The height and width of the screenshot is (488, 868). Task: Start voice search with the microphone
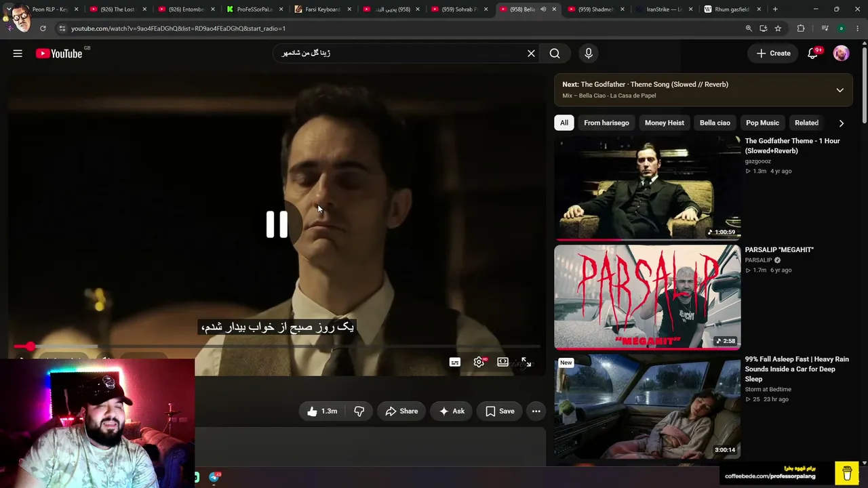[589, 54]
